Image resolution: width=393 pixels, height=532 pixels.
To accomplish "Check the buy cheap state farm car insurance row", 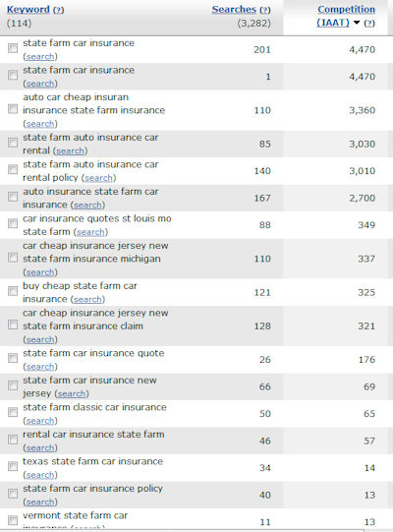I will pos(13,291).
